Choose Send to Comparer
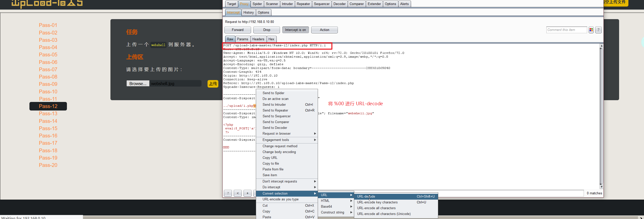644x219 pixels. 287,122
